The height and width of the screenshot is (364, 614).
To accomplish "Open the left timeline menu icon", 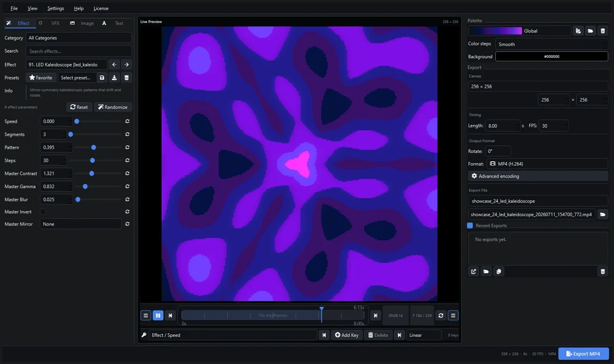I will click(146, 315).
